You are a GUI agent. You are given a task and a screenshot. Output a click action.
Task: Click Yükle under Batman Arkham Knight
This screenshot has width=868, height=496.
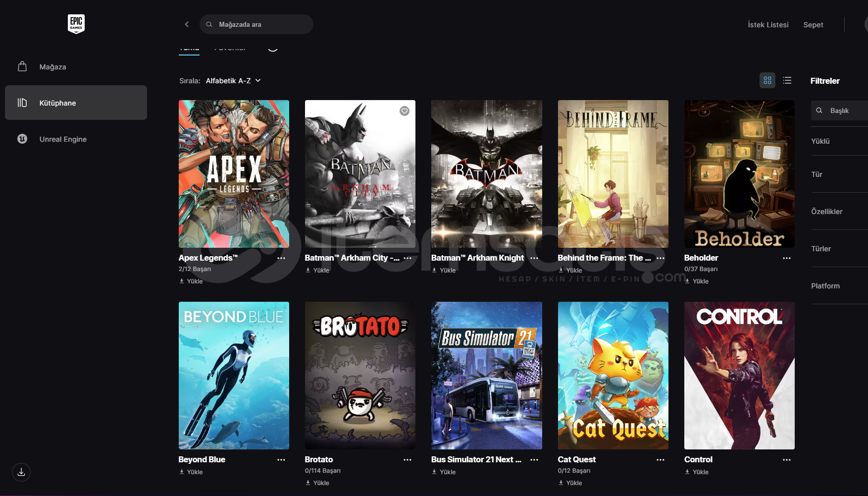(x=444, y=270)
